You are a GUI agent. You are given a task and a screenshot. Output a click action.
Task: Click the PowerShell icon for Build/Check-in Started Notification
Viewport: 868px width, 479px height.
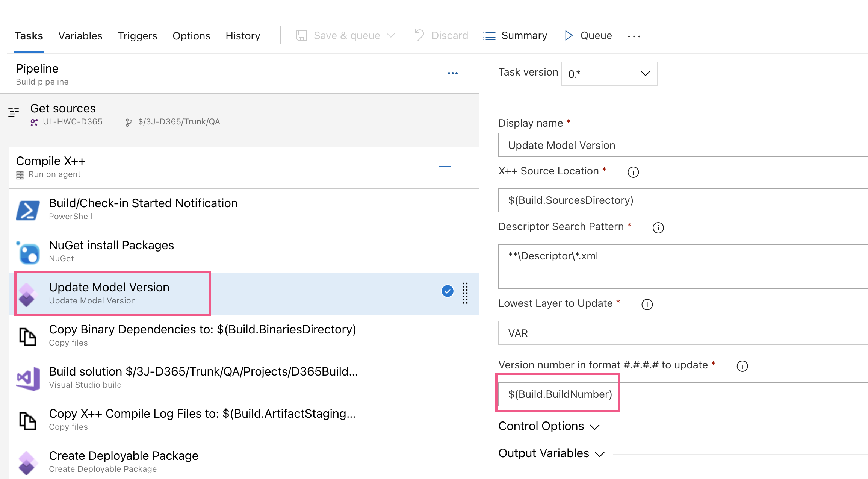28,210
